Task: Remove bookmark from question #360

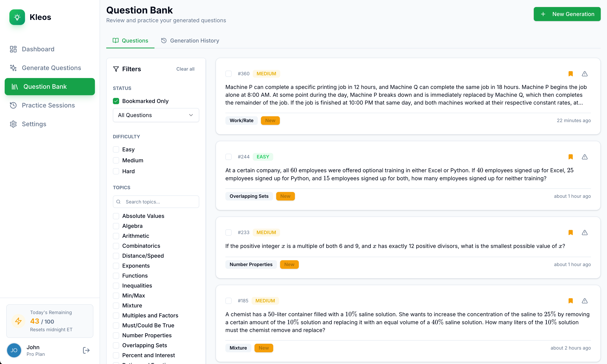Action: coord(570,74)
